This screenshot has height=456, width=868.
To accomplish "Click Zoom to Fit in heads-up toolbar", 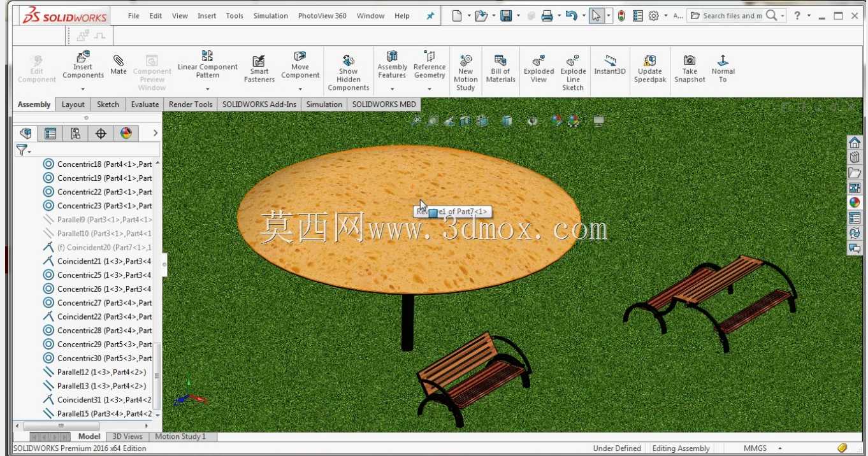I will click(416, 121).
